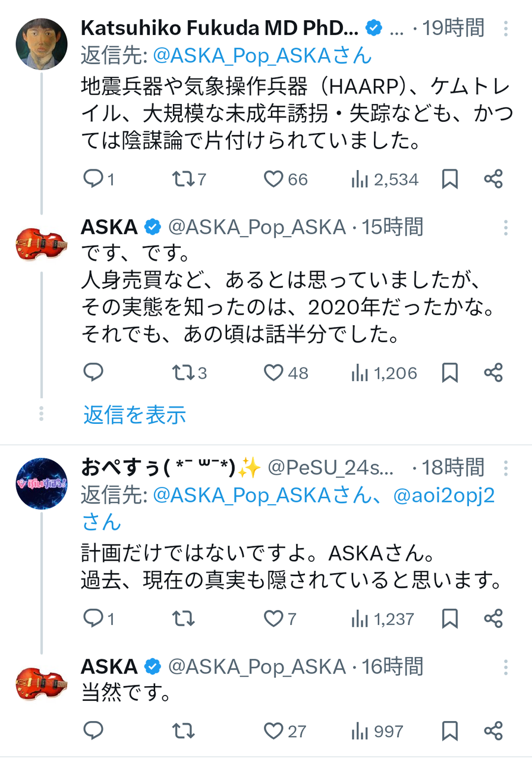Bookmark ASKA's です、です reply
The width and height of the screenshot is (532, 761).
(x=449, y=372)
